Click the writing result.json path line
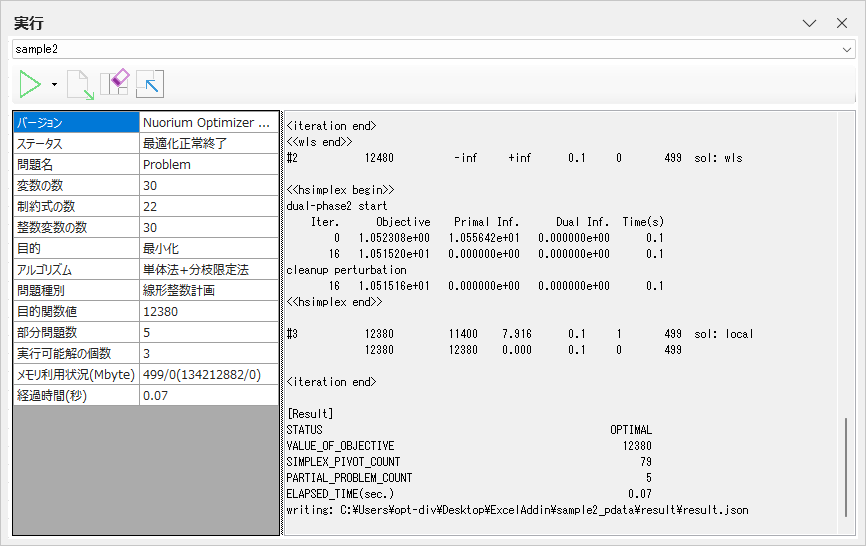 (518, 510)
